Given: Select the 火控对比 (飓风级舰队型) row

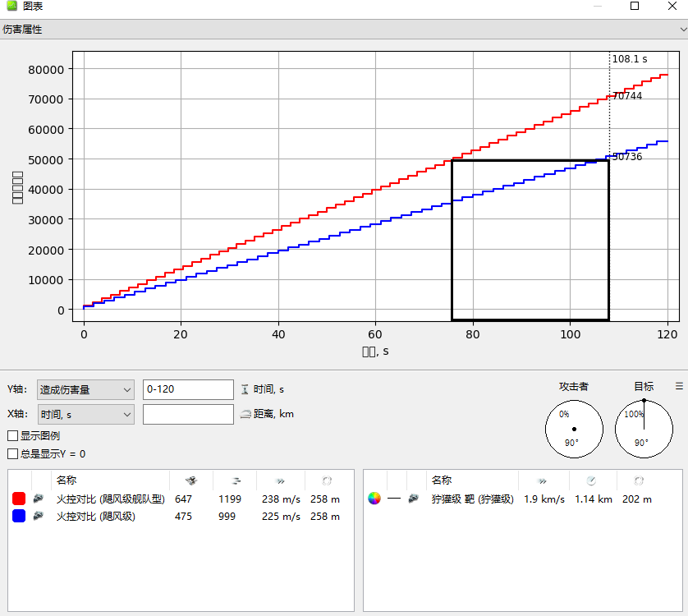Looking at the screenshot, I should [x=111, y=499].
